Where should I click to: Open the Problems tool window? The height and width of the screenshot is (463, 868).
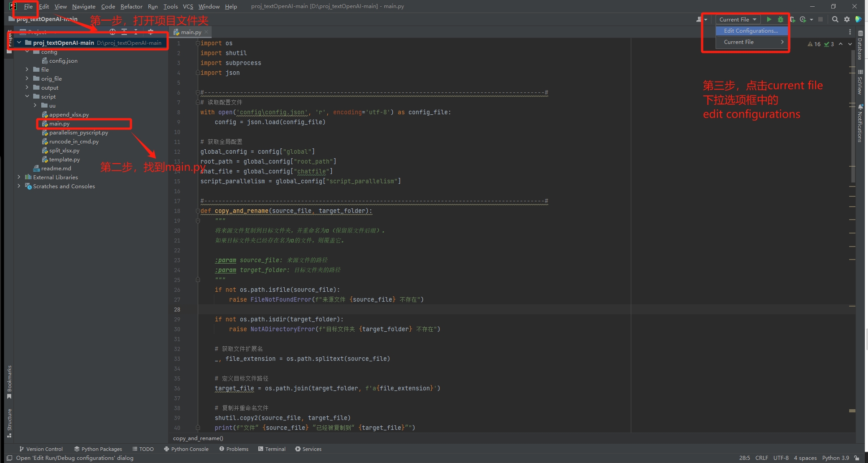234,449
